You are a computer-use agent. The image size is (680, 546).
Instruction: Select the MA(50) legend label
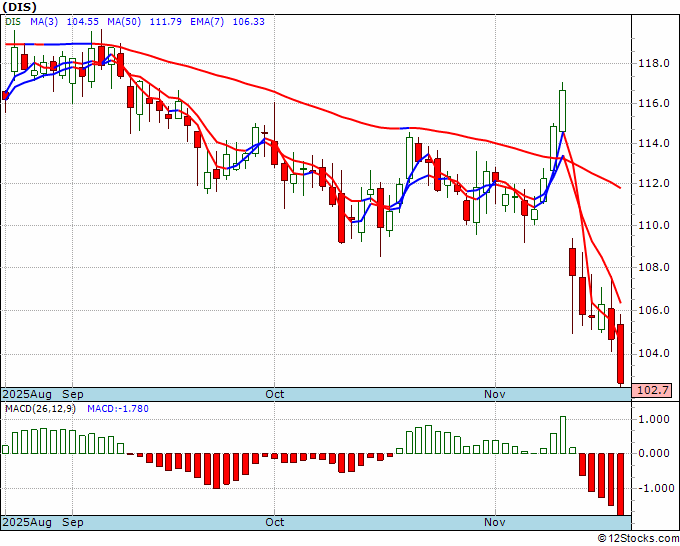124,22
